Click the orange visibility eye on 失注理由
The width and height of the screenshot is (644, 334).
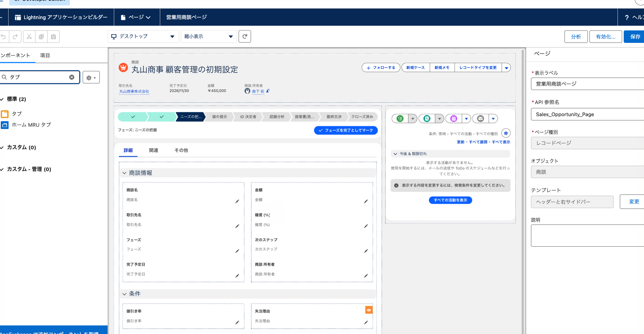tap(369, 310)
